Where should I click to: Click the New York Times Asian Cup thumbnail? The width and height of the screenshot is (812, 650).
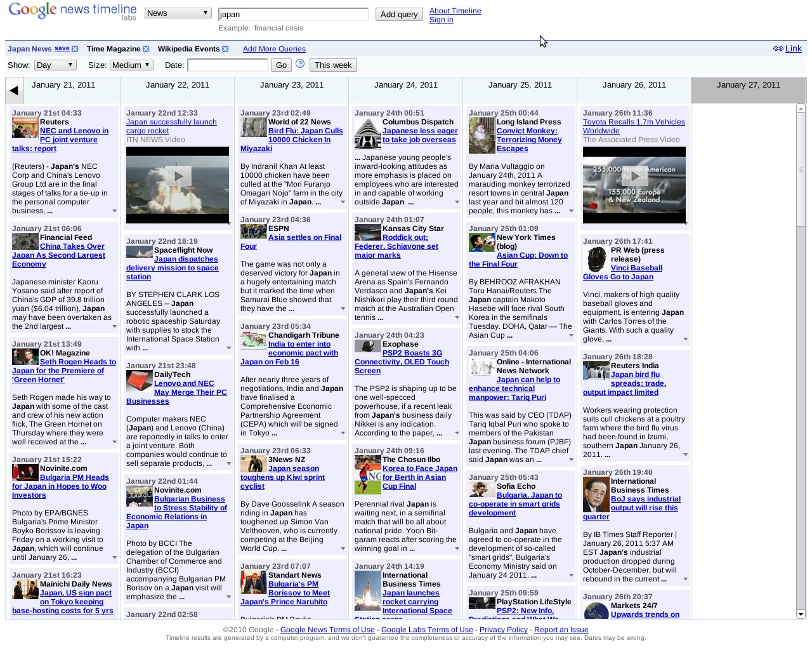coord(481,242)
